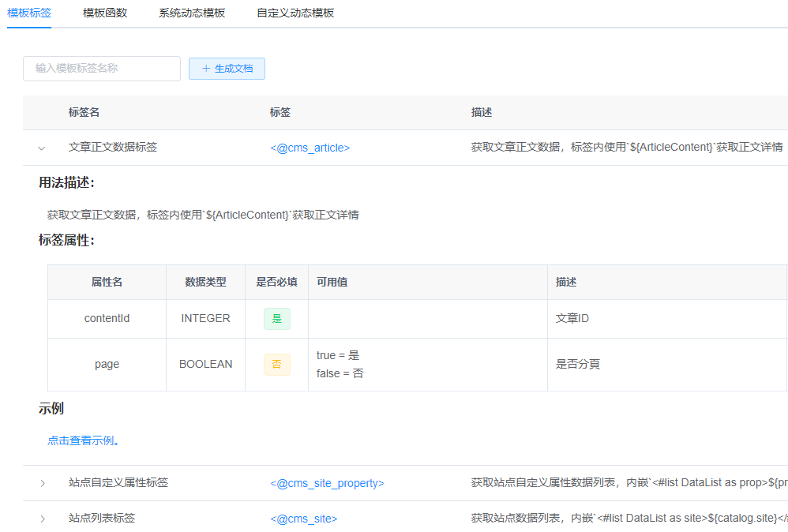Switch to the 模板标签 tab
The width and height of the screenshot is (788, 532).
click(x=29, y=13)
